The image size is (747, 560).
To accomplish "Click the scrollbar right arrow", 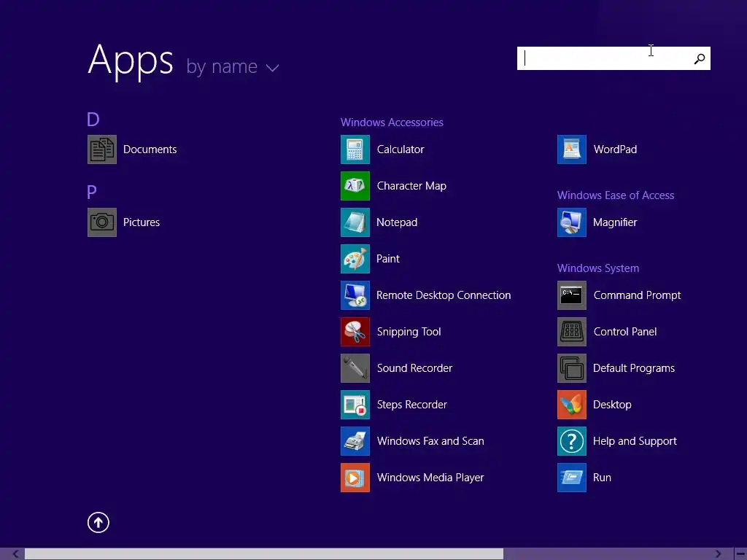I will [x=718, y=554].
